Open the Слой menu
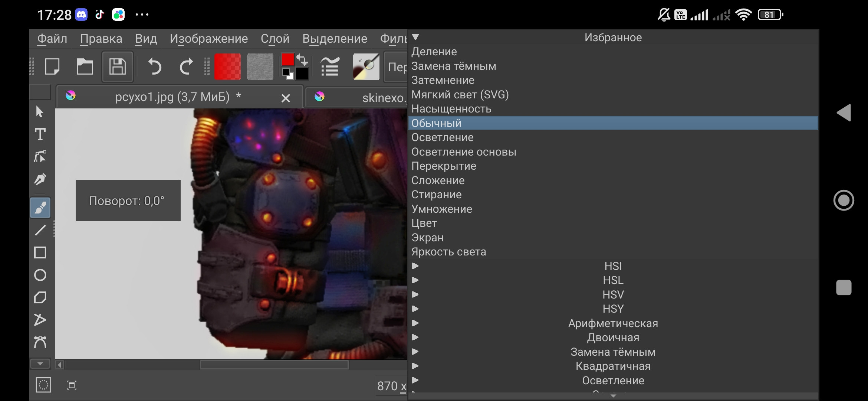 pos(275,39)
